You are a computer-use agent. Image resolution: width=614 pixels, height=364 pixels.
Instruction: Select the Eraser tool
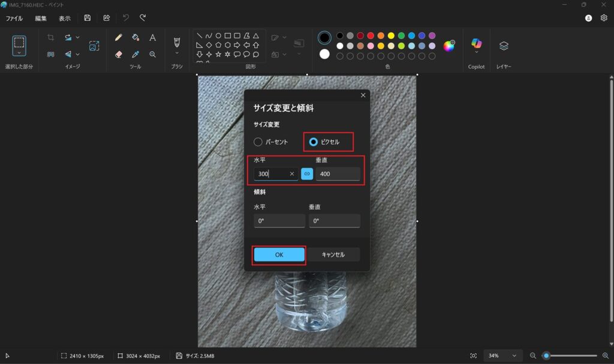tap(119, 55)
